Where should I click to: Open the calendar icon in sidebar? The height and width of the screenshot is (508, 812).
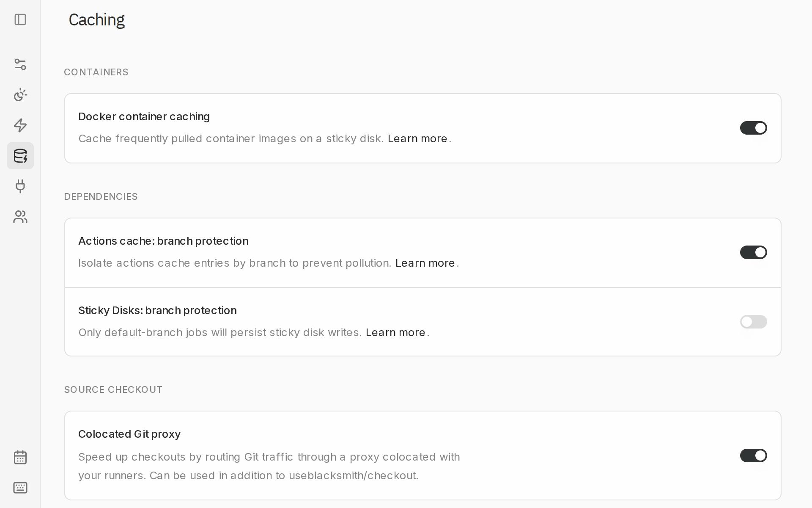pos(20,457)
